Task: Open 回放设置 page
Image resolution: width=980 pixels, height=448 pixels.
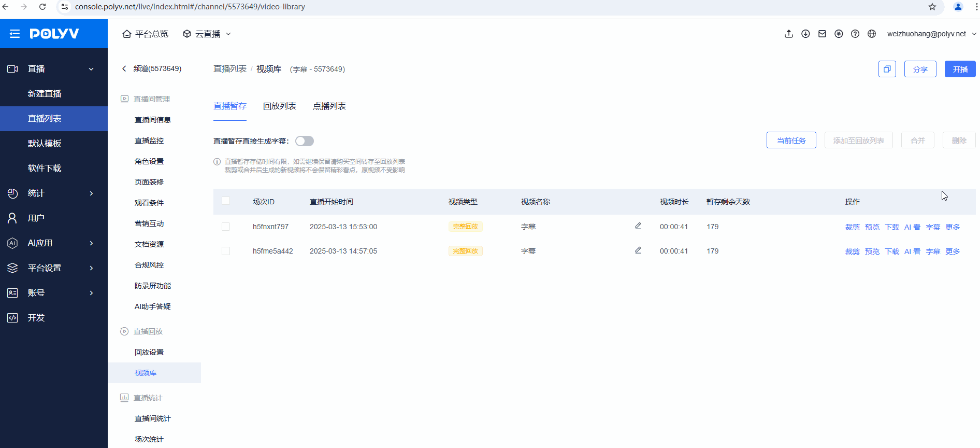Action: coord(149,352)
